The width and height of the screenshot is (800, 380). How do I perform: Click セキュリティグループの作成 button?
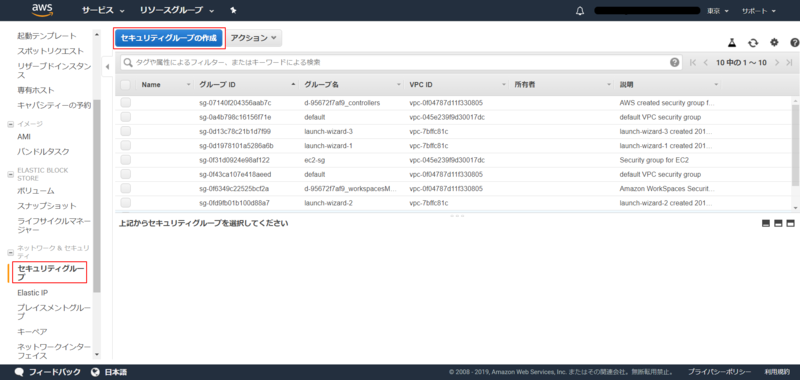tap(169, 38)
